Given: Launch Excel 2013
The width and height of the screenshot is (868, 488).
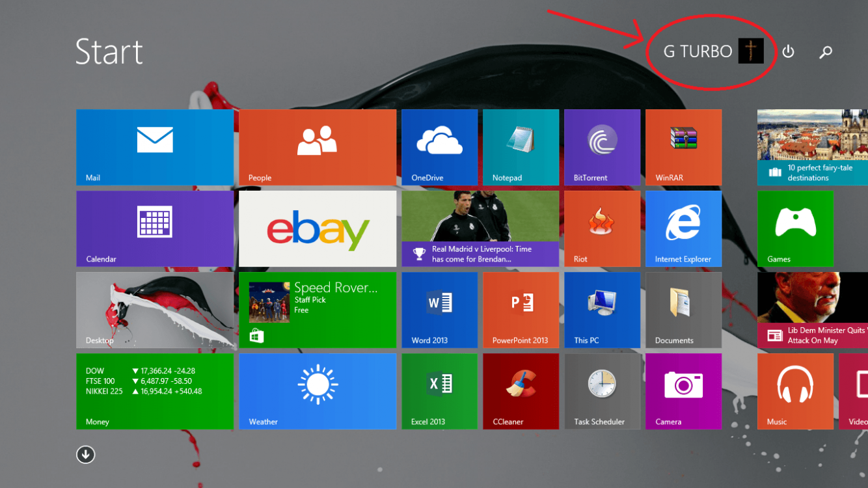Looking at the screenshot, I should [x=440, y=392].
